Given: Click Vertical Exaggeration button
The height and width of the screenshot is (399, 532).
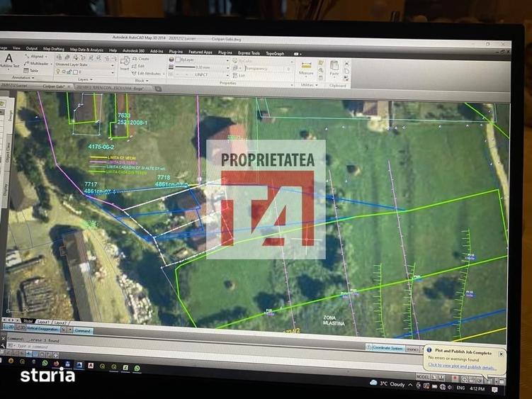Looking at the screenshot, I should click(42, 328).
